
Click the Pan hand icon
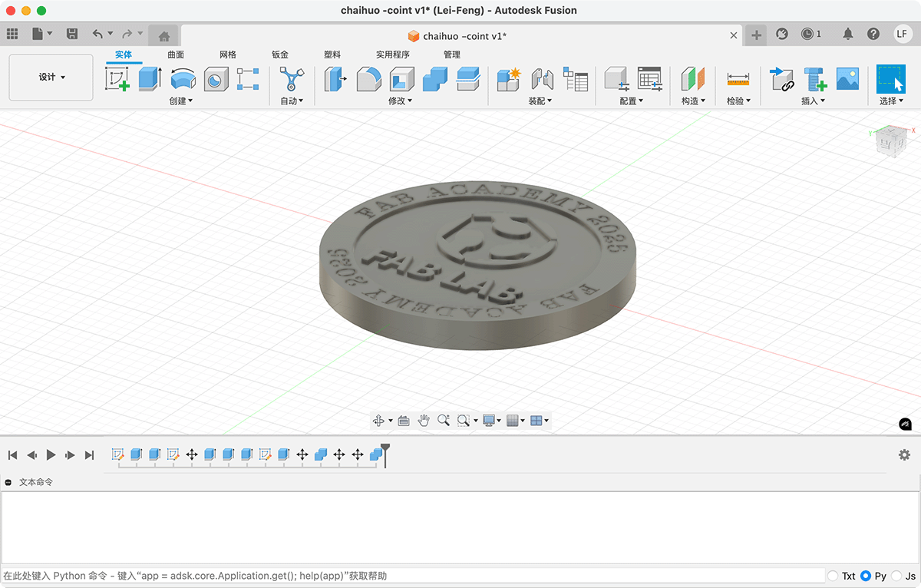click(424, 420)
